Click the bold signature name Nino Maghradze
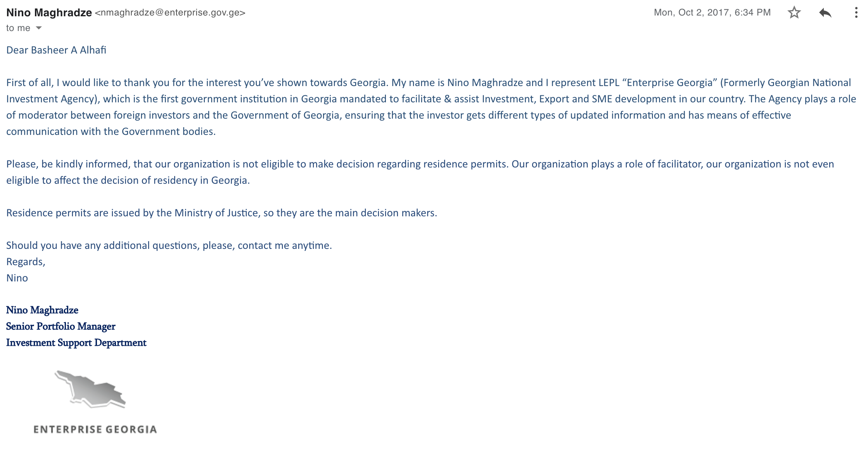Image resolution: width=868 pixels, height=452 pixels. [42, 310]
